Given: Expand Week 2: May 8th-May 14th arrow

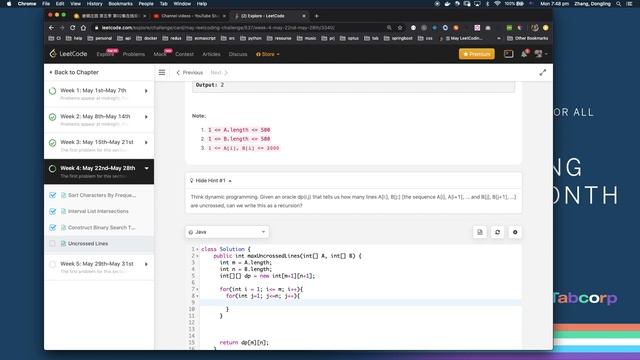Looking at the screenshot, I should click(x=146, y=117).
